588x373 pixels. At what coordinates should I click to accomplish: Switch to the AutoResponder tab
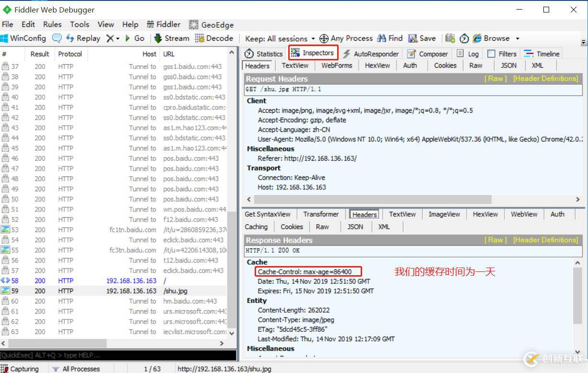(x=371, y=54)
